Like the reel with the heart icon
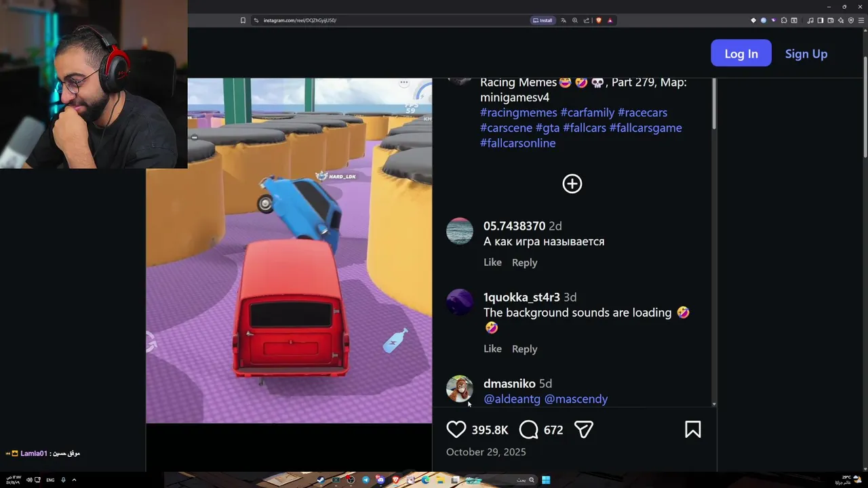 [456, 430]
